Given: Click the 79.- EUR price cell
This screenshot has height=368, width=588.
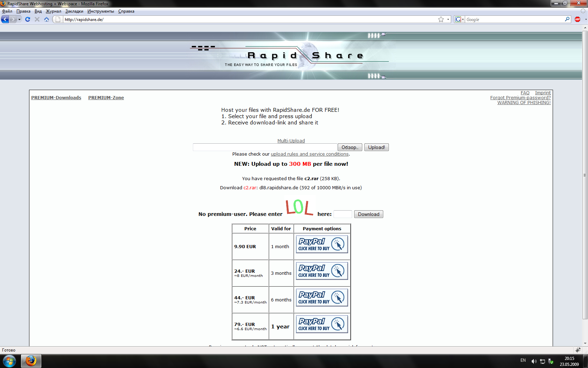Looking at the screenshot, I should [250, 326].
